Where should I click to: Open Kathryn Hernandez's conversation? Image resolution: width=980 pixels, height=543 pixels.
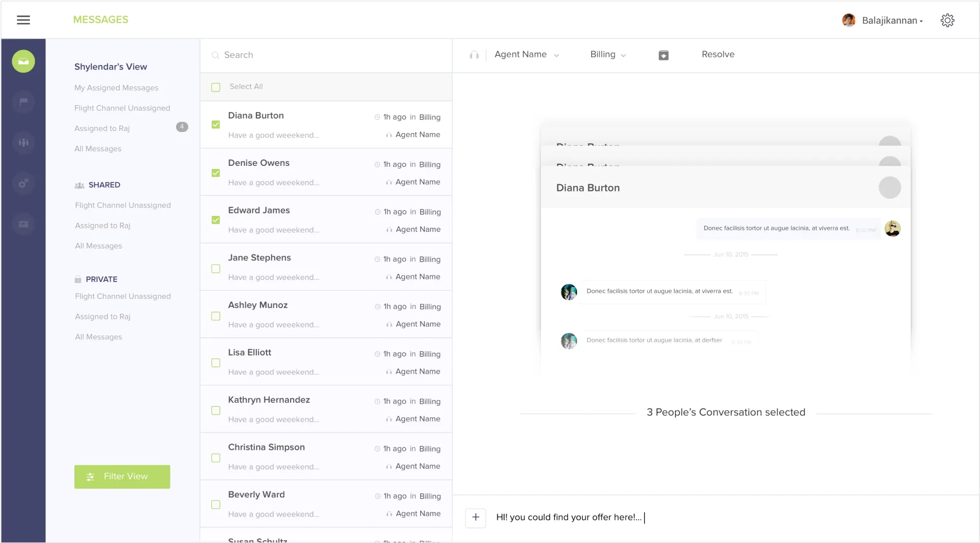tap(326, 409)
